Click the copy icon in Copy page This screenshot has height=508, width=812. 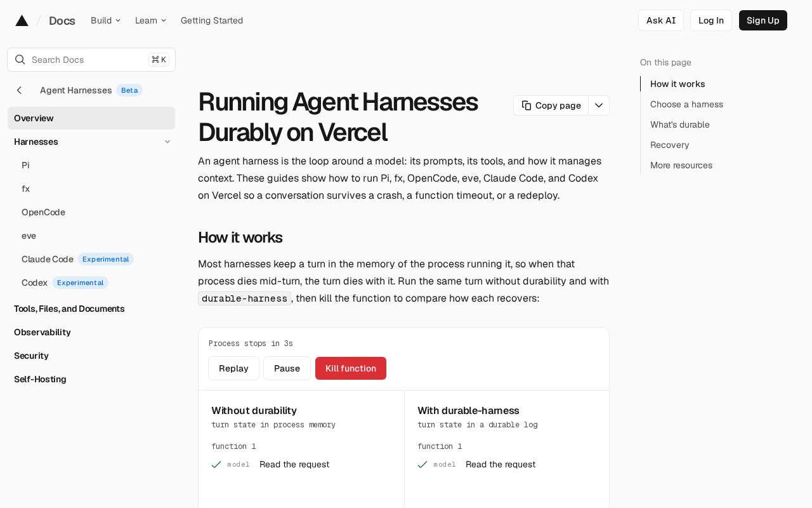[x=527, y=105]
